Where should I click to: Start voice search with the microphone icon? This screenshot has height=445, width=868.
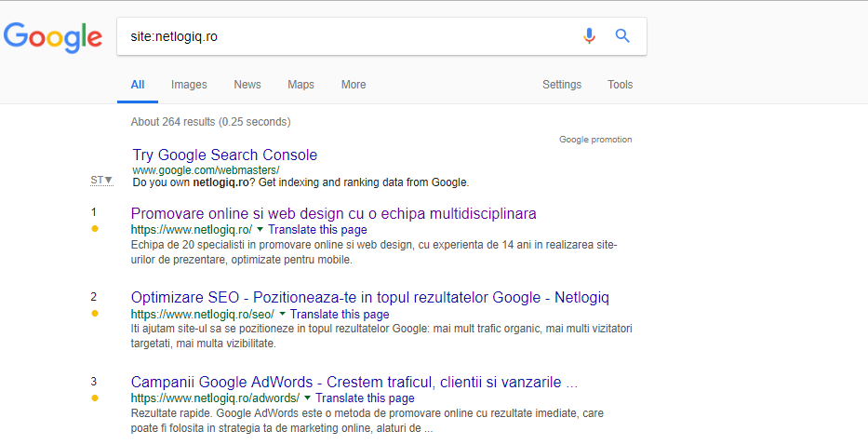589,36
